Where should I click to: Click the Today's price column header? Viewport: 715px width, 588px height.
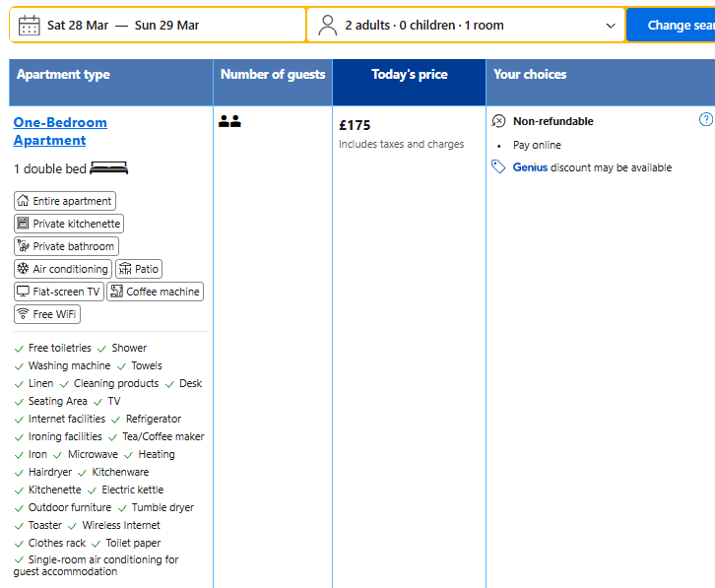pyautogui.click(x=410, y=83)
